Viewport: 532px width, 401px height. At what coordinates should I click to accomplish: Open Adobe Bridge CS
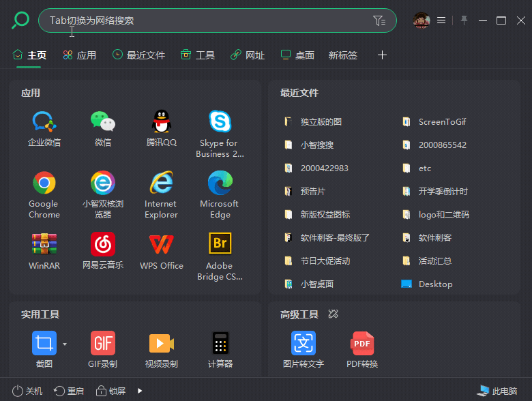point(220,256)
